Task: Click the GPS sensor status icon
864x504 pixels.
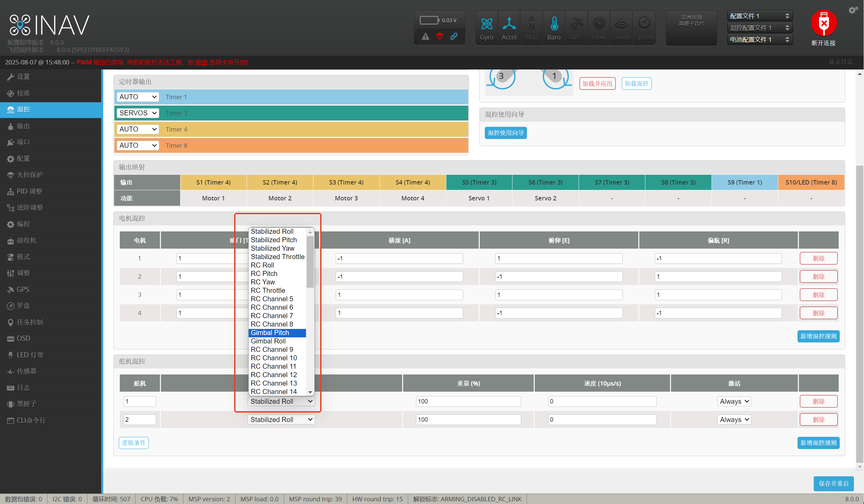Action: [x=576, y=28]
